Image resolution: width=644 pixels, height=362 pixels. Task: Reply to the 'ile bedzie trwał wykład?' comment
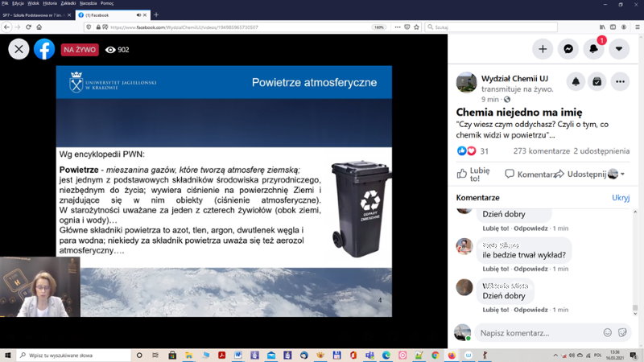click(x=530, y=269)
